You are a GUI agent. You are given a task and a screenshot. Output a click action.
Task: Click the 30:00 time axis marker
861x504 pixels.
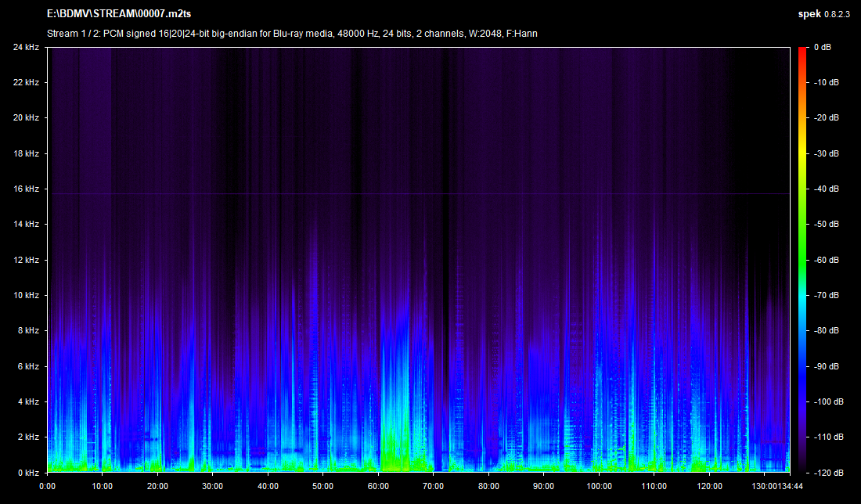[212, 485]
